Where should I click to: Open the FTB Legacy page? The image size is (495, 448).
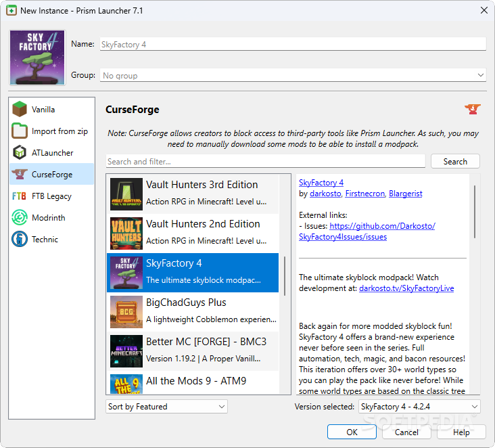coord(52,196)
